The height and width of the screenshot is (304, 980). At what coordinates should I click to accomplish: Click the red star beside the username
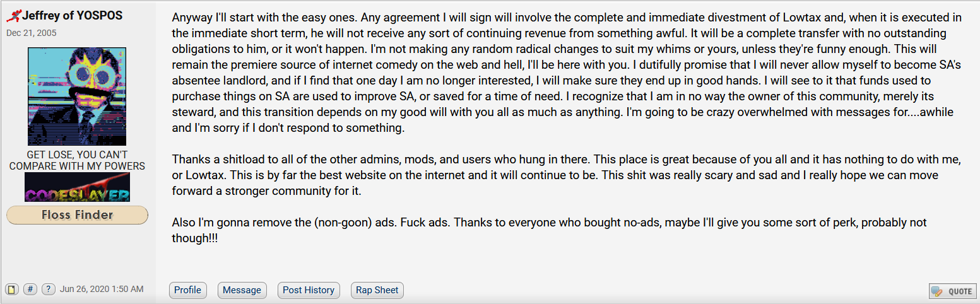14,16
